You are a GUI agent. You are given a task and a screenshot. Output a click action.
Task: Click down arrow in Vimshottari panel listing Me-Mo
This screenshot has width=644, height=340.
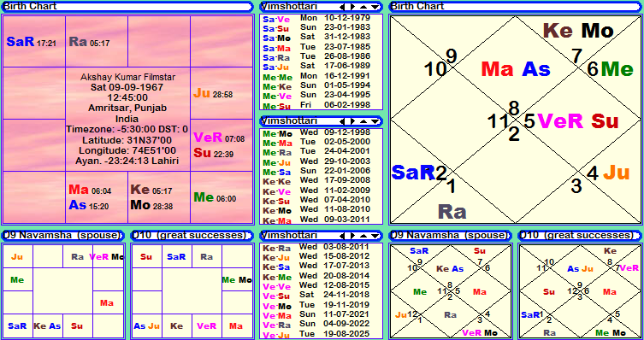pos(375,121)
